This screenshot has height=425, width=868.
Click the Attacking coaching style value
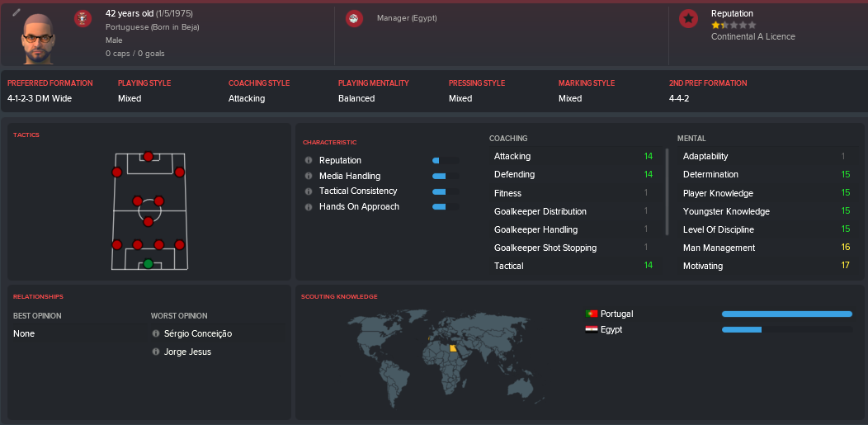(247, 98)
